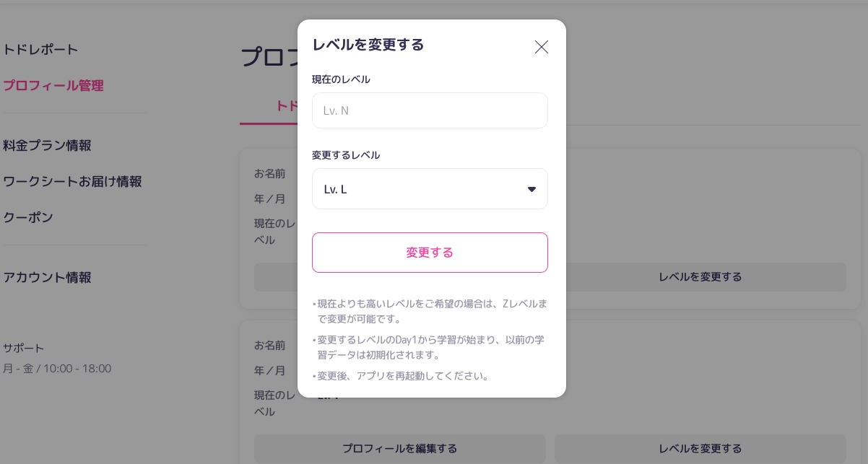This screenshot has width=868, height=464.
Task: Click the 現在のレベル field showing Lv. N
Action: point(430,110)
